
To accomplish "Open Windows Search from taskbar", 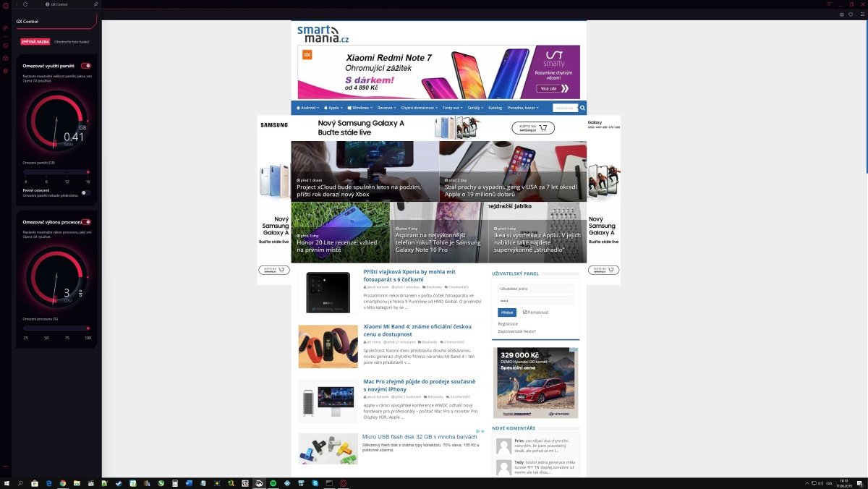I will tap(20, 482).
